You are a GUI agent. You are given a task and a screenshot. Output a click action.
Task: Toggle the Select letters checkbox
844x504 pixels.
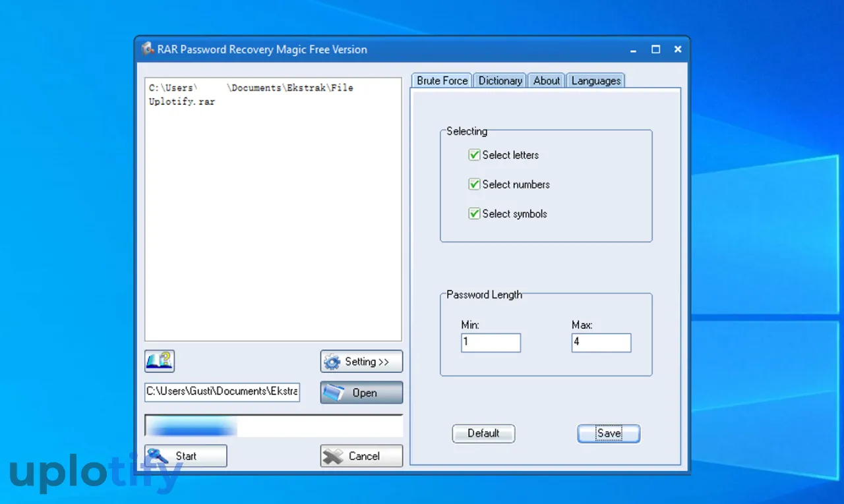(x=474, y=155)
